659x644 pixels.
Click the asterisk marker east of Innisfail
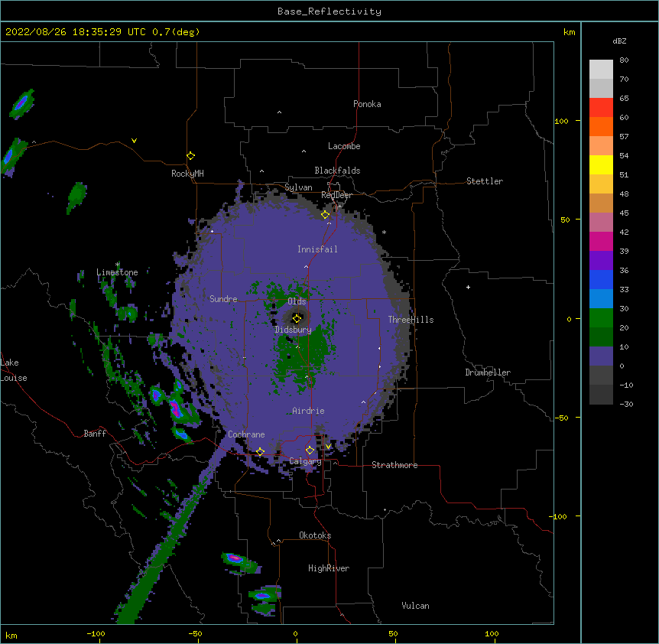(384, 232)
